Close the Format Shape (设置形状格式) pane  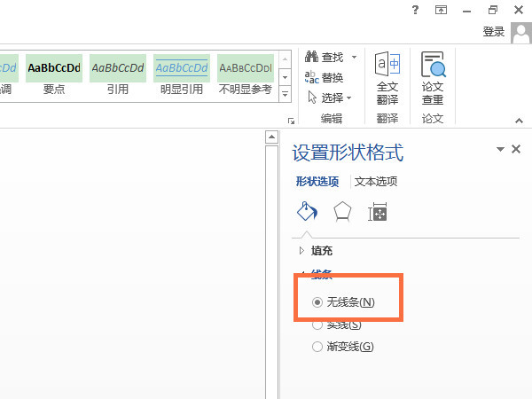(516, 149)
